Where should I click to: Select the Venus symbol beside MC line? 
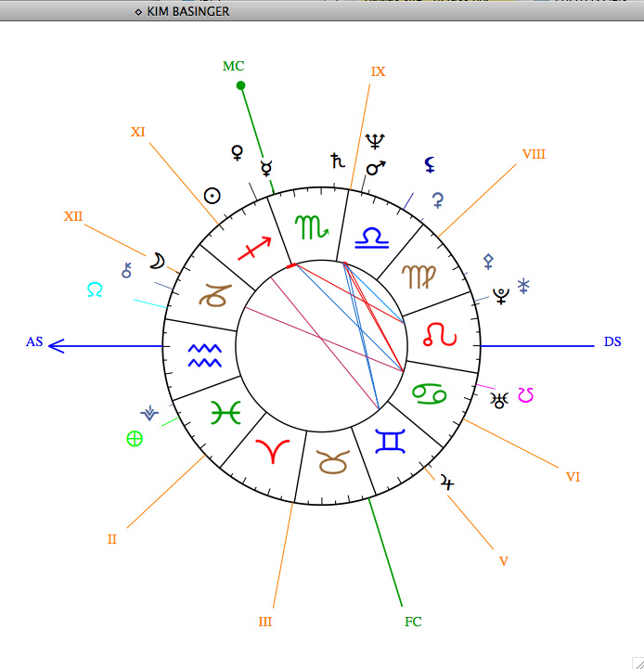(238, 152)
